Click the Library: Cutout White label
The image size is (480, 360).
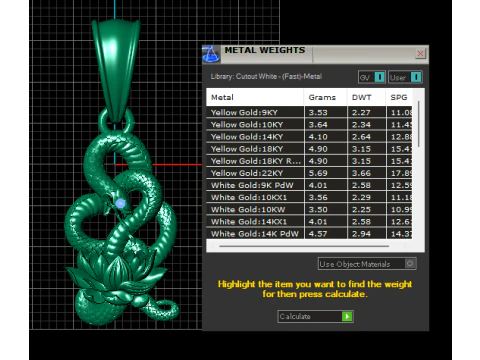266,76
